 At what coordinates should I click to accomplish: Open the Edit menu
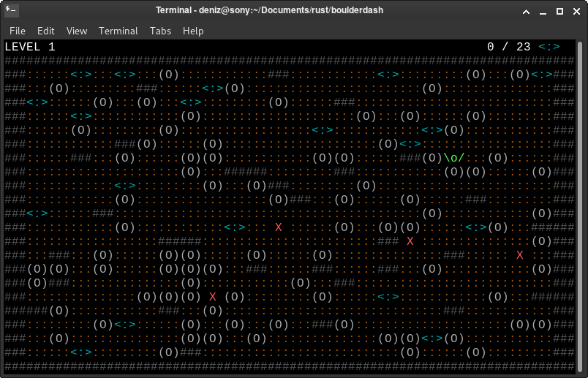[46, 31]
